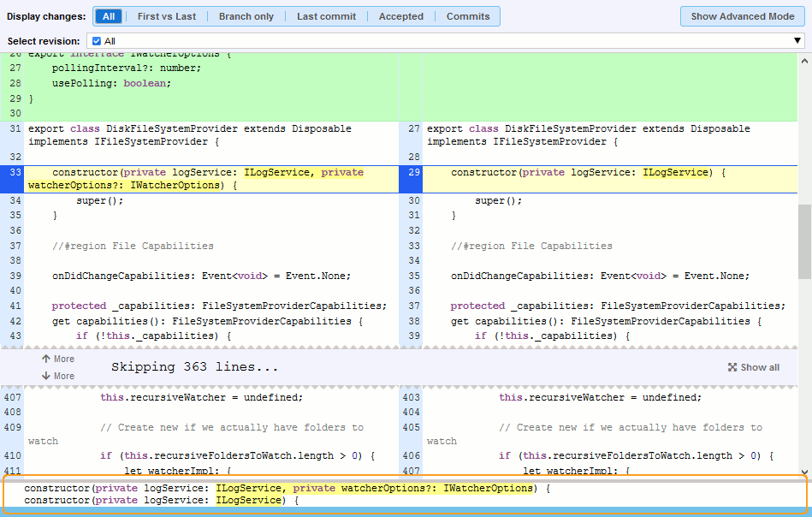
Task: Open the 'Commits' tab
Action: (468, 16)
